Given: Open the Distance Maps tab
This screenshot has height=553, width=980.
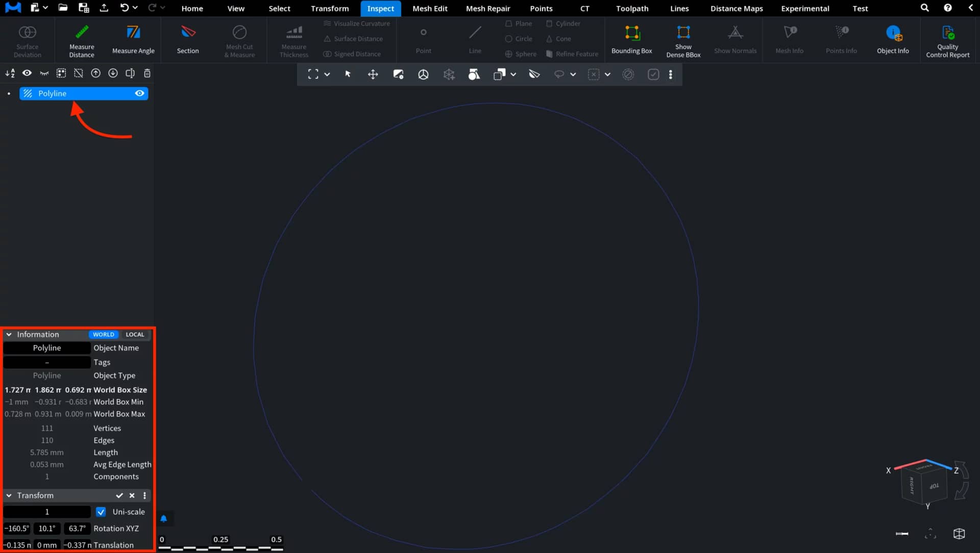Looking at the screenshot, I should click(x=737, y=8).
